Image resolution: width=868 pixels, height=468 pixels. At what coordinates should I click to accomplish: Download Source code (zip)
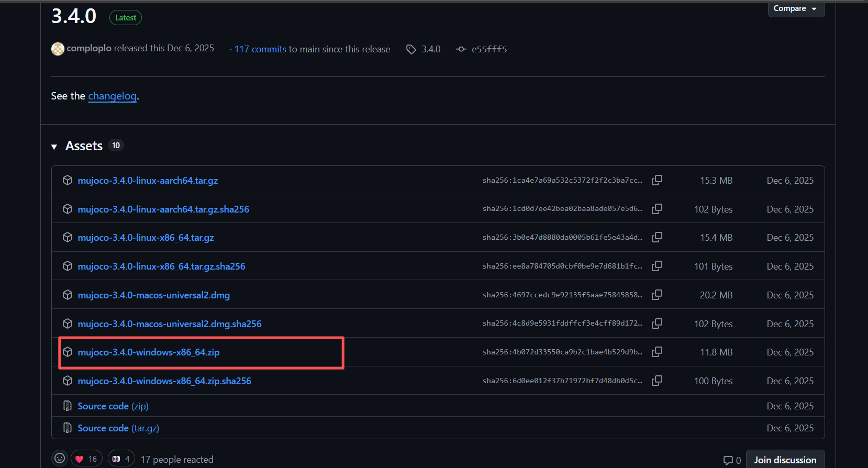113,406
